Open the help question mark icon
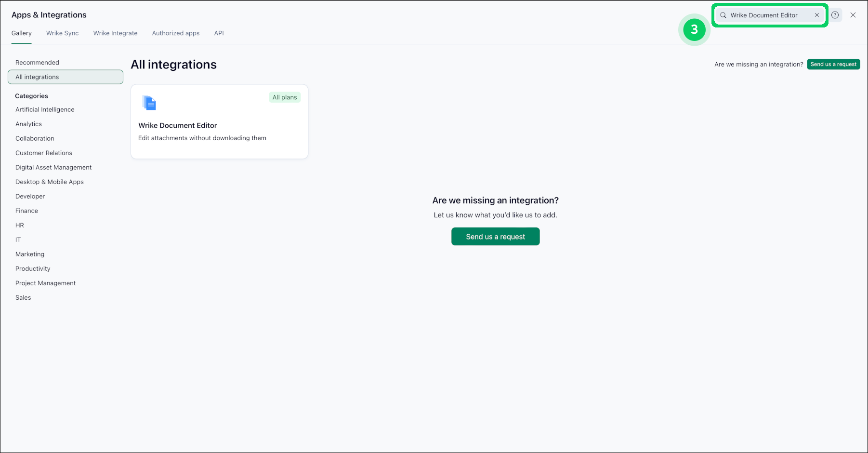Viewport: 868px width, 453px height. click(835, 15)
